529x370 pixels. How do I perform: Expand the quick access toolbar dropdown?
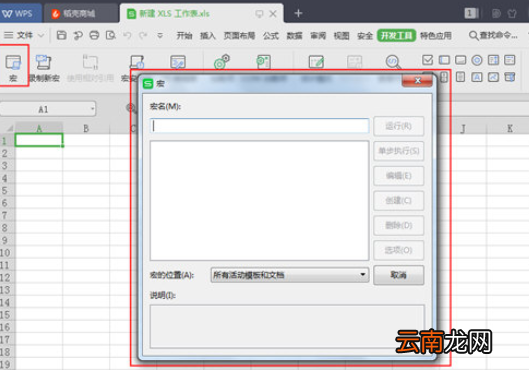coord(160,35)
